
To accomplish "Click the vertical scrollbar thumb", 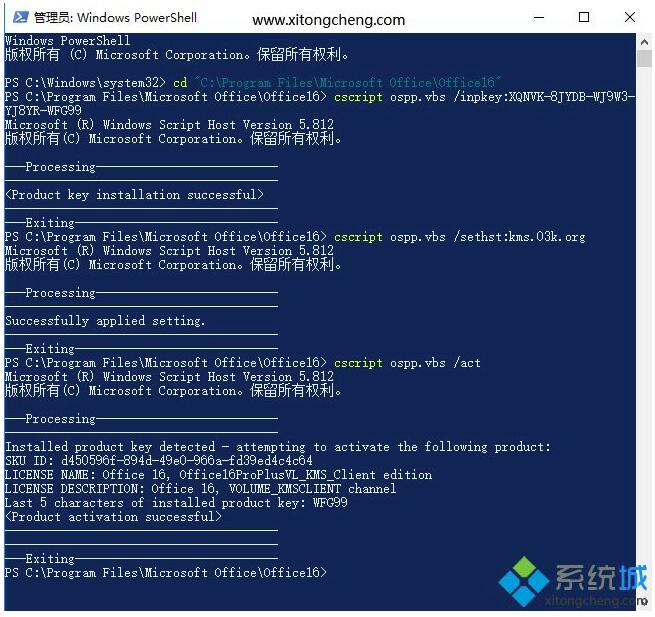I will pyautogui.click(x=644, y=58).
